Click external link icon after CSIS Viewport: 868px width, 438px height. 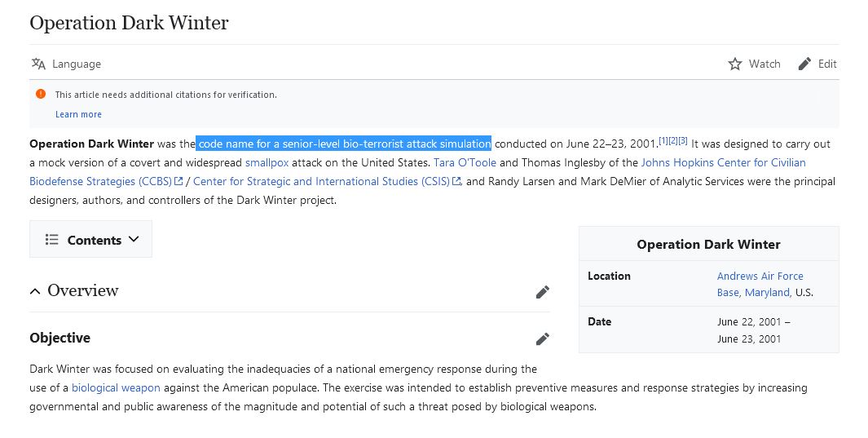pyautogui.click(x=456, y=181)
